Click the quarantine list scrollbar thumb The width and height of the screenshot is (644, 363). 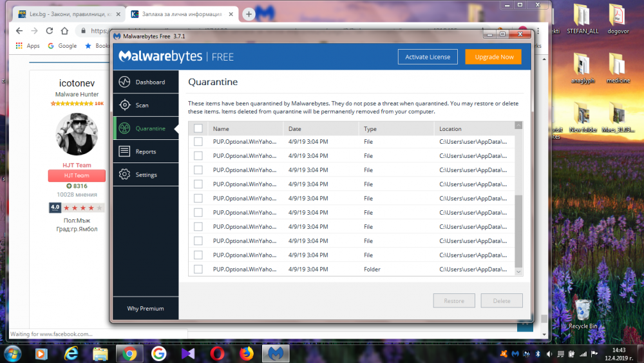[x=518, y=231]
